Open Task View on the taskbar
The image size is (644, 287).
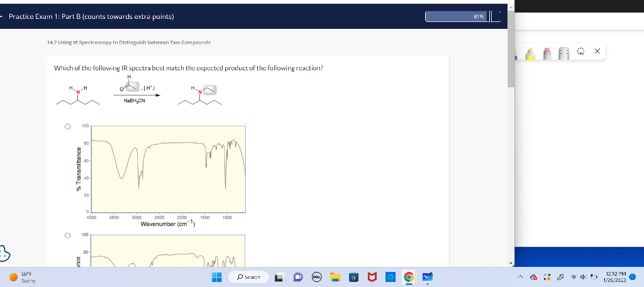click(x=280, y=278)
